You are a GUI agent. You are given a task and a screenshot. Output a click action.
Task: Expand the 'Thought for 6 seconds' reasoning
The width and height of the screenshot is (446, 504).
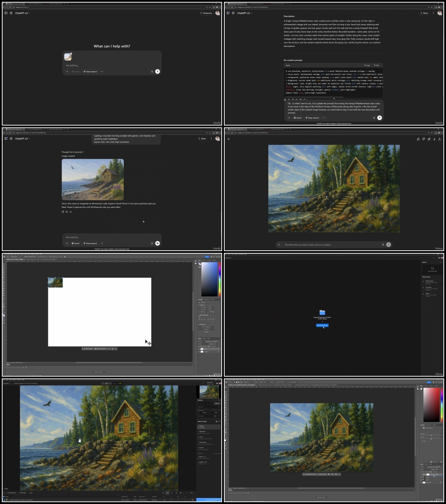click(73, 152)
